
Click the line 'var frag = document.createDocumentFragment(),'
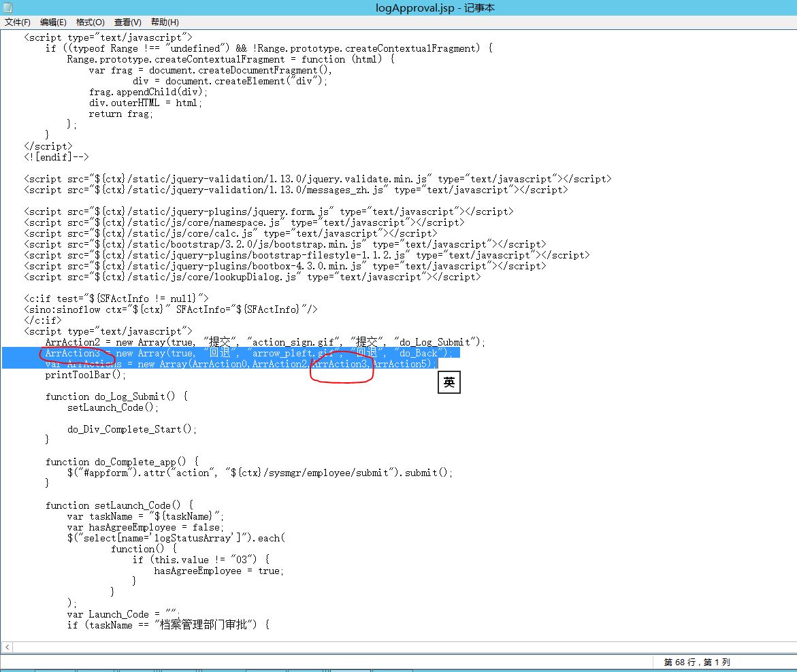click(x=210, y=70)
